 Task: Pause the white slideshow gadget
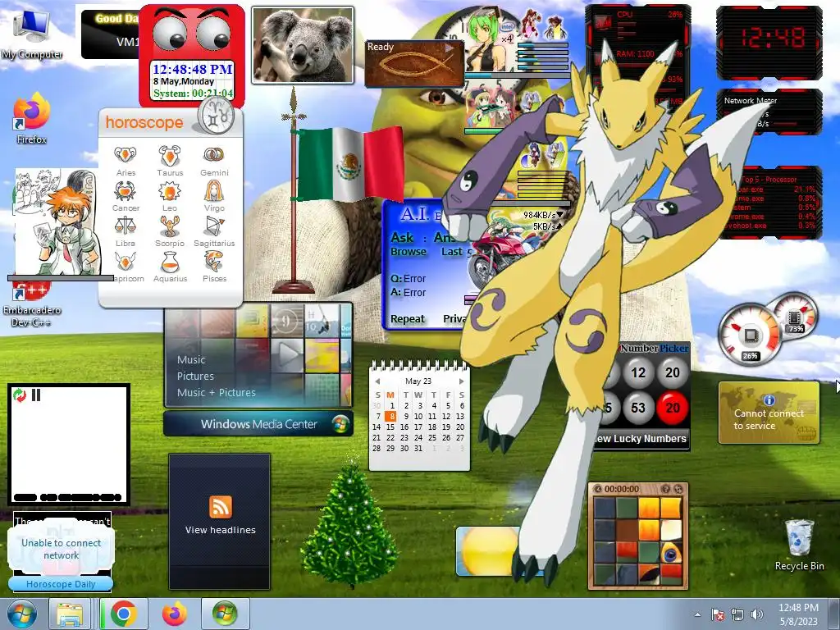point(36,395)
